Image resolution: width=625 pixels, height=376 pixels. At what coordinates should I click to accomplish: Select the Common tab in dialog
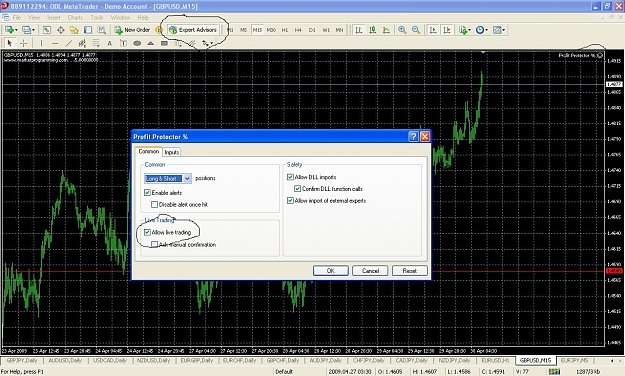coord(149,152)
